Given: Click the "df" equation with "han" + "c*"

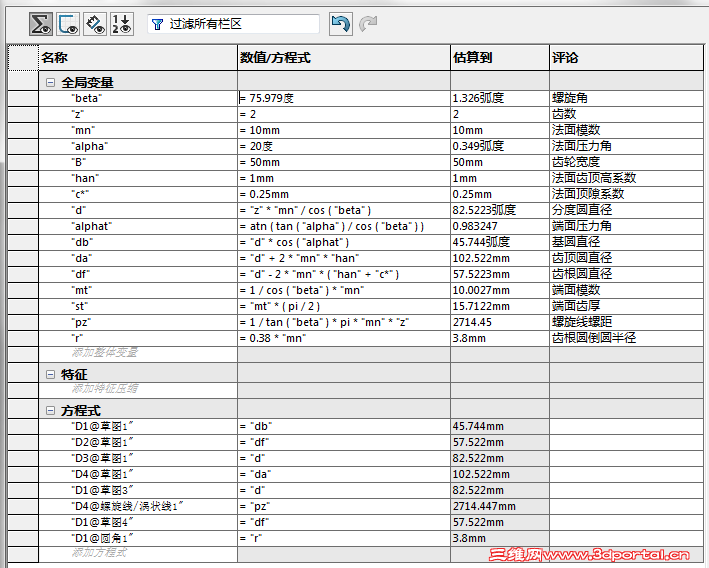Looking at the screenshot, I should coord(344,274).
